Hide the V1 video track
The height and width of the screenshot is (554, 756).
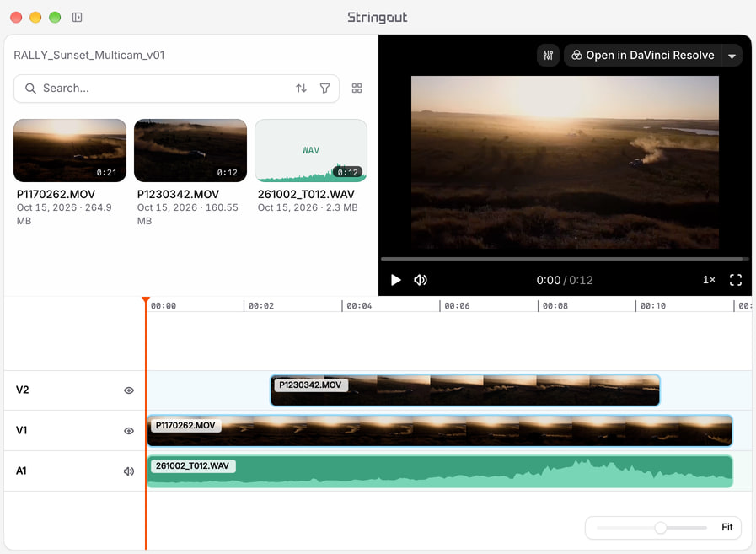[129, 431]
